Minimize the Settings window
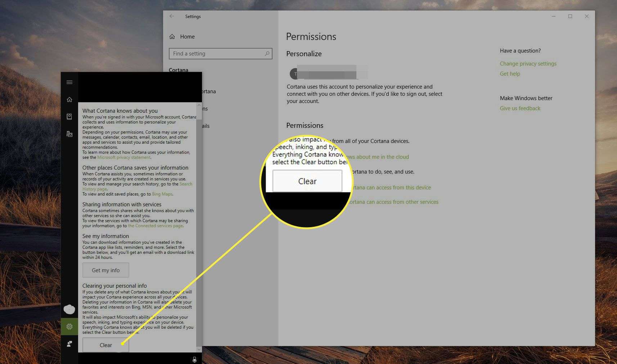The width and height of the screenshot is (617, 364). (x=554, y=16)
